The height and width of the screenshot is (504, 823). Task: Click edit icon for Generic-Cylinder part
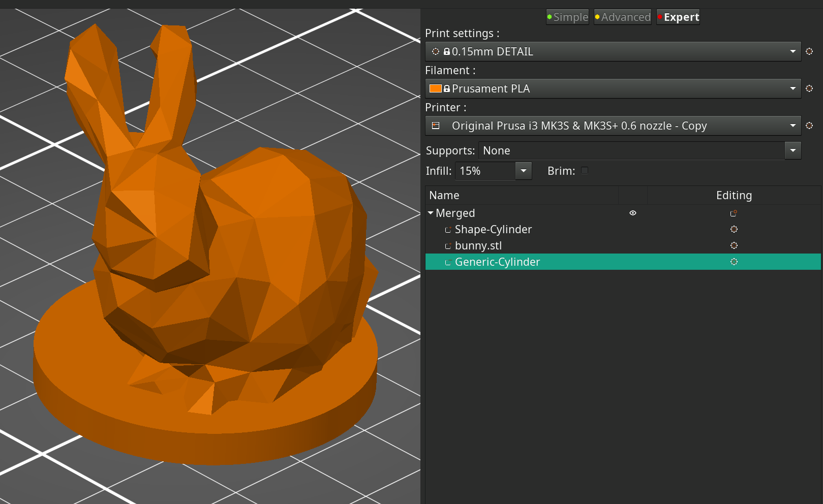(x=734, y=262)
